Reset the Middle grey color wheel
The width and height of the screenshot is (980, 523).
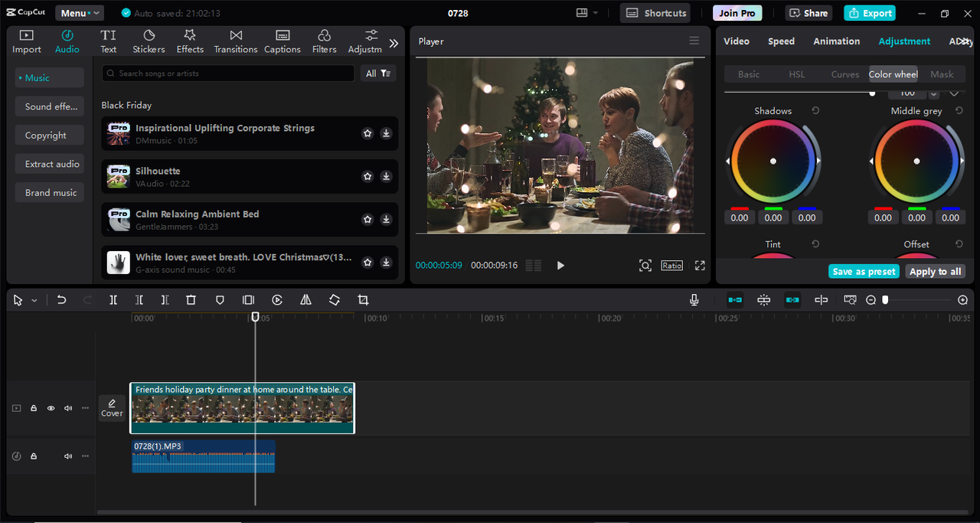(959, 111)
